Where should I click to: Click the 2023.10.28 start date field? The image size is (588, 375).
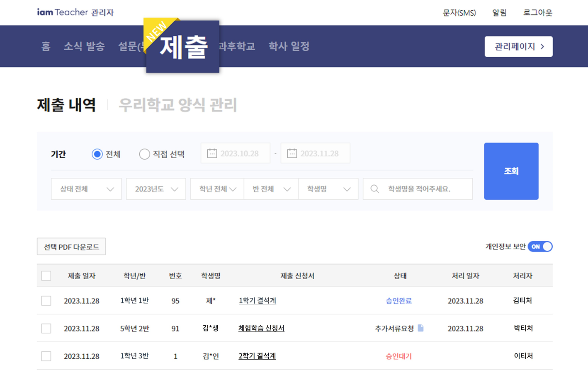tap(236, 153)
